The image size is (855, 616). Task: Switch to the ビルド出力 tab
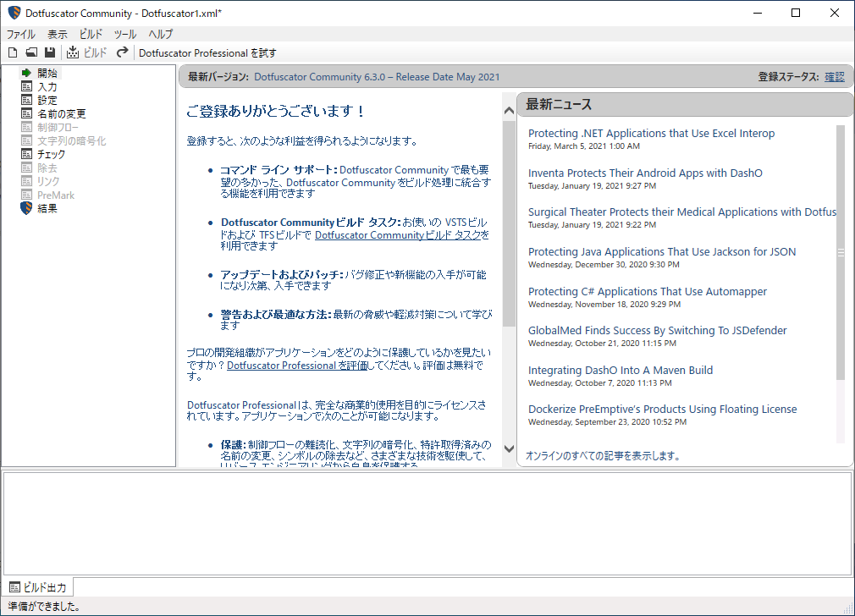(x=38, y=587)
